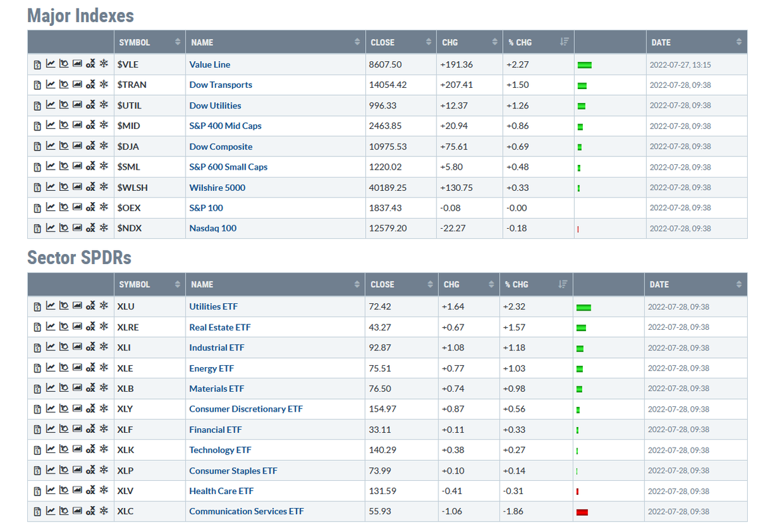
Task: Sort Sector SPDRs by CLOSE column
Action: pos(401,285)
